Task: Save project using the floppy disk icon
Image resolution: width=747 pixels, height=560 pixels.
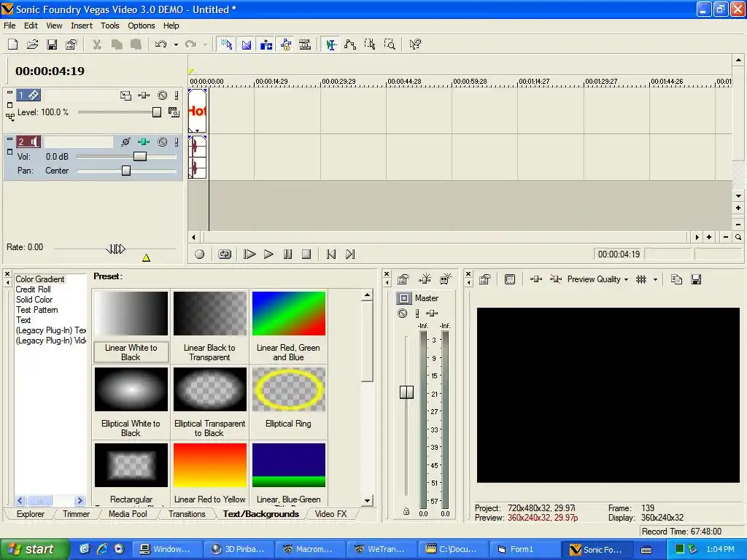Action: pos(52,44)
